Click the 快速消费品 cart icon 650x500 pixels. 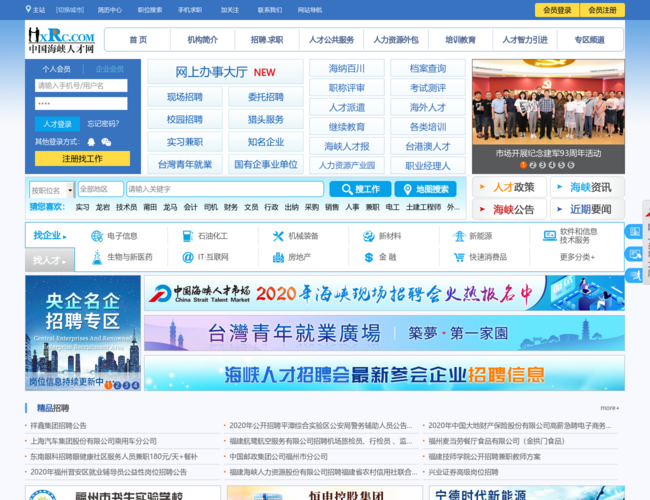tap(459, 257)
